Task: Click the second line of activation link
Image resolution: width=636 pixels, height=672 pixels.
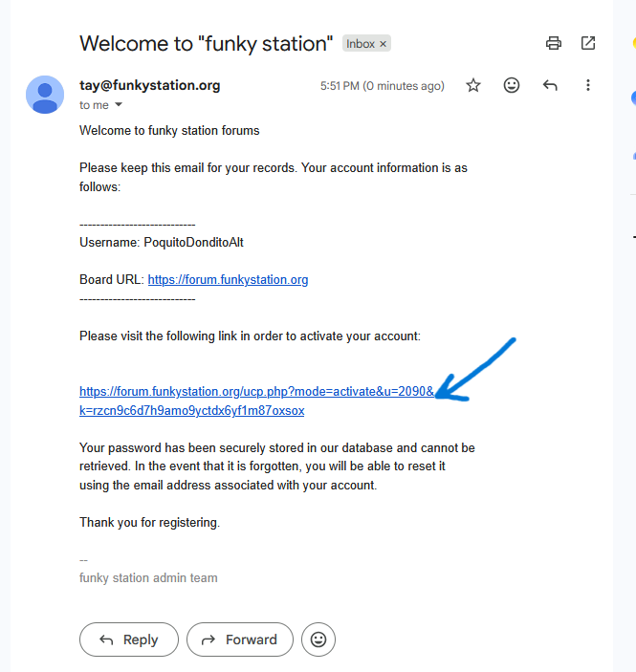Action: (191, 411)
